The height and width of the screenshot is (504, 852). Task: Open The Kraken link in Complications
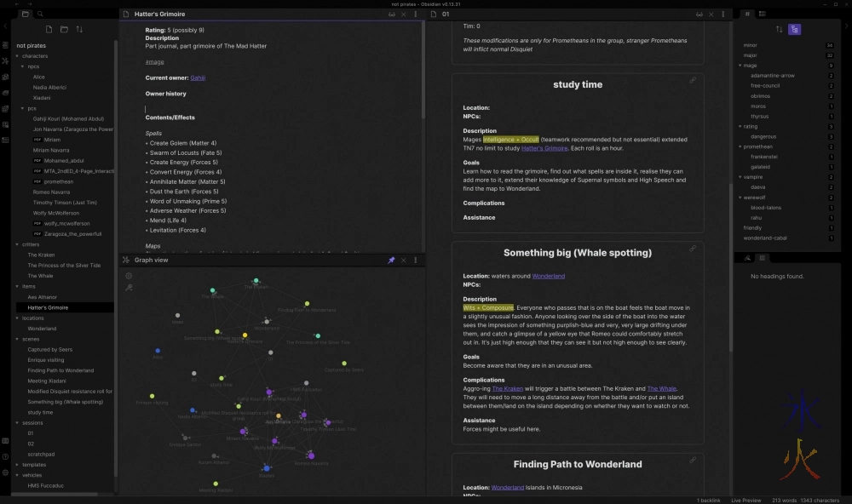click(x=507, y=388)
